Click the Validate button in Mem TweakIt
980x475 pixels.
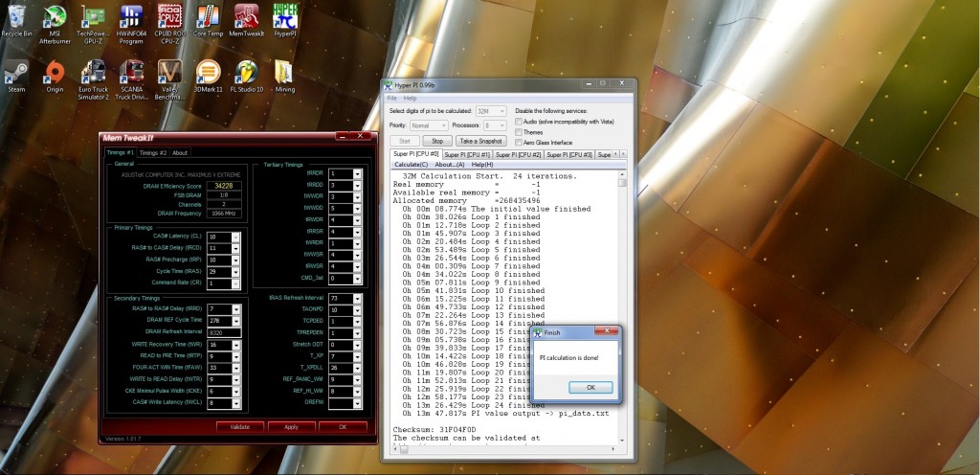(240, 427)
